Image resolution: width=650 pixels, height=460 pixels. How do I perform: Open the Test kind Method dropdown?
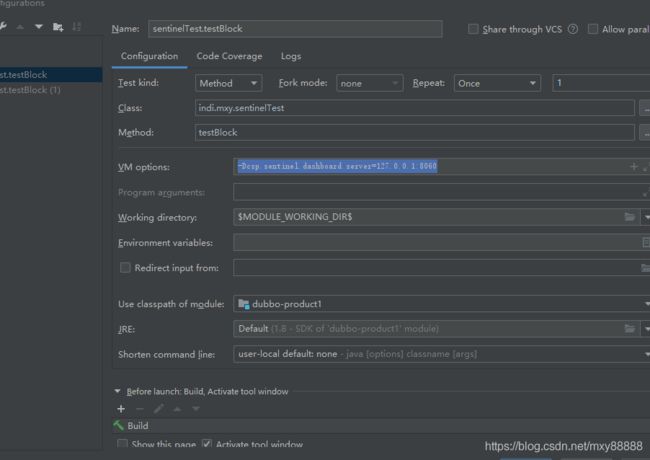pyautogui.click(x=228, y=83)
